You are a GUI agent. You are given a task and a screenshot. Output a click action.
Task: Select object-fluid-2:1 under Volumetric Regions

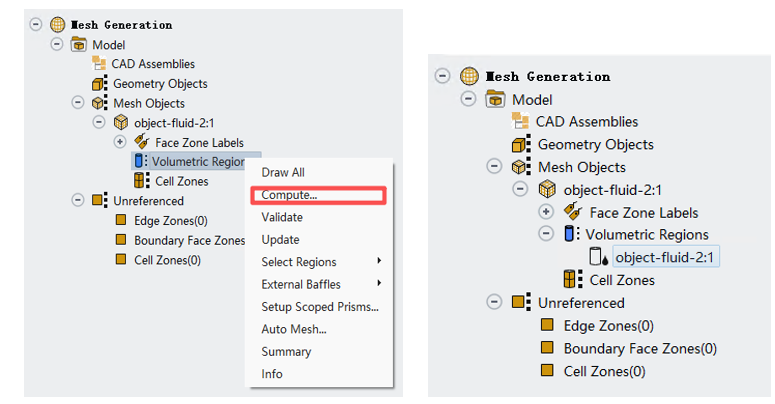pos(664,257)
